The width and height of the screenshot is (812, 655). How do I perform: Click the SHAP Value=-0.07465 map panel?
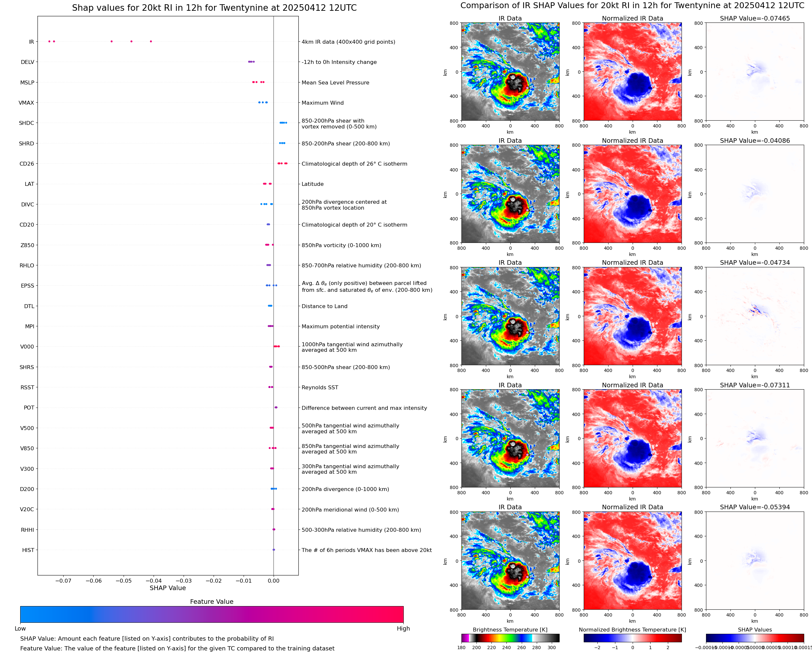click(x=755, y=72)
